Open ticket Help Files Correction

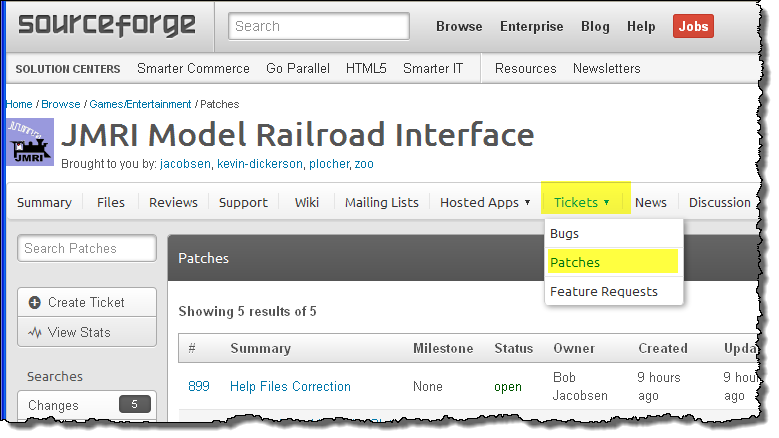(x=290, y=387)
